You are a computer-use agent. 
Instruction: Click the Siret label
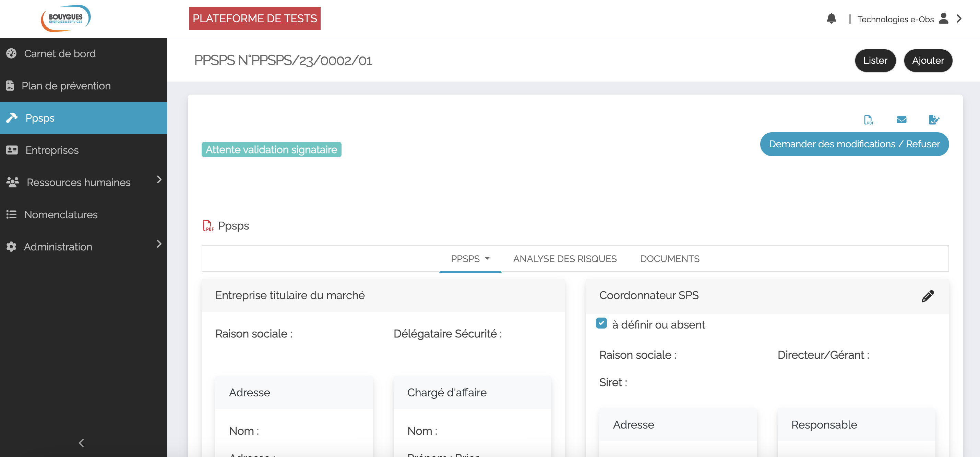pos(613,382)
